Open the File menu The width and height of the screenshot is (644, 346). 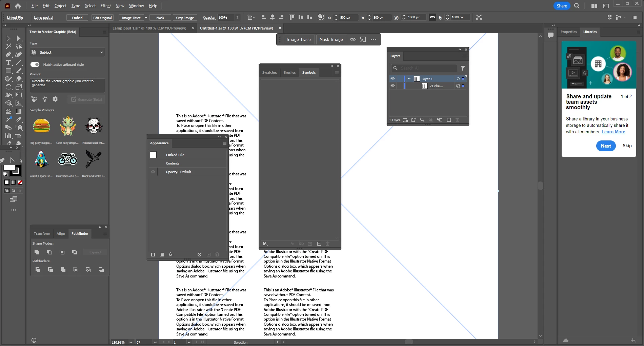34,6
